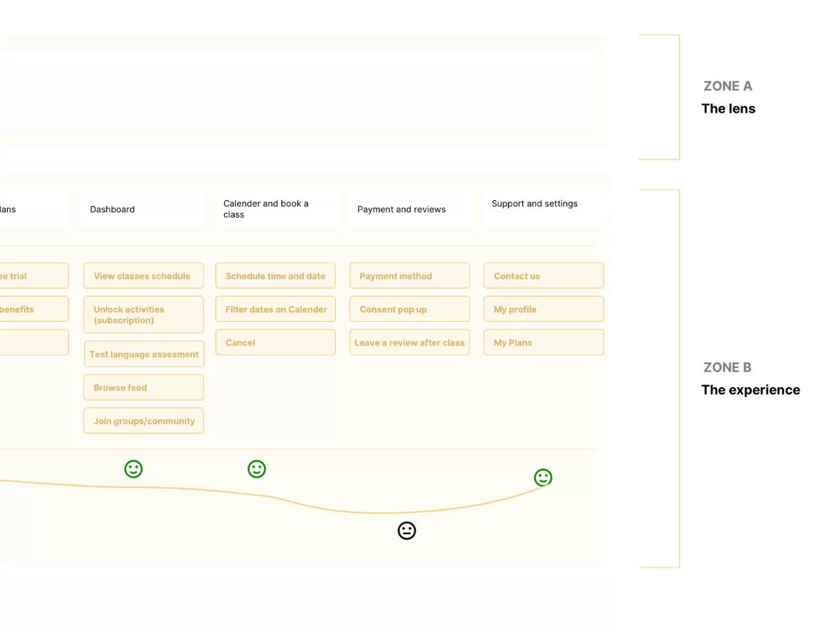This screenshot has width=840, height=630.
Task: Click the Contact us card
Action: point(543,276)
